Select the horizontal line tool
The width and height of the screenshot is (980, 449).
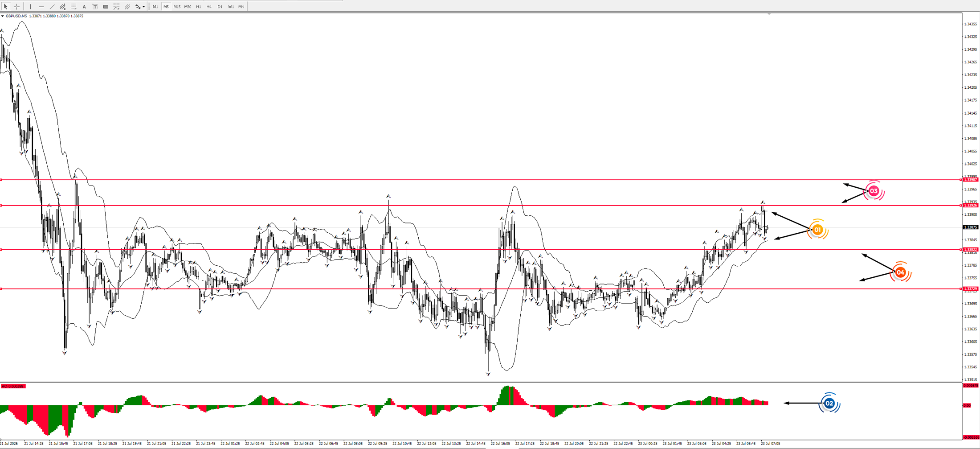point(41,7)
